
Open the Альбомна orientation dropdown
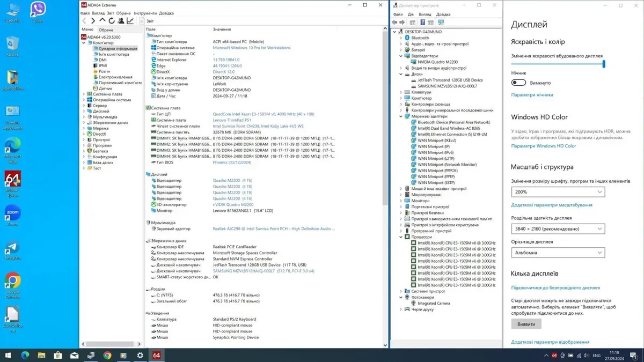(x=558, y=252)
